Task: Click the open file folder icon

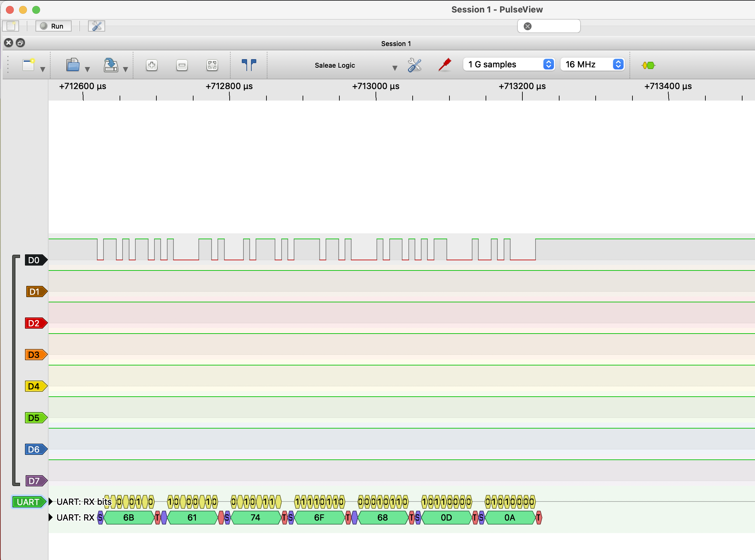Action: point(73,65)
